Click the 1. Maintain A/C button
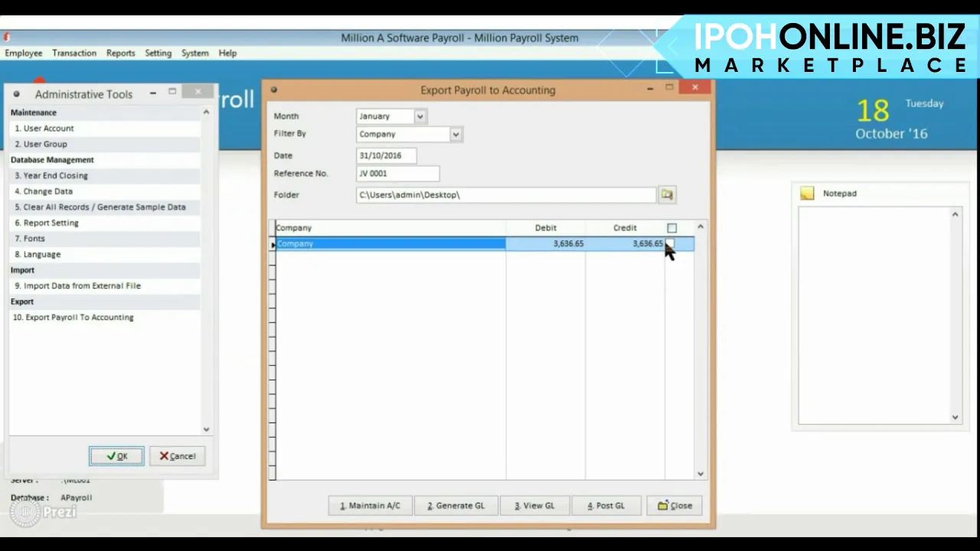 pyautogui.click(x=370, y=505)
